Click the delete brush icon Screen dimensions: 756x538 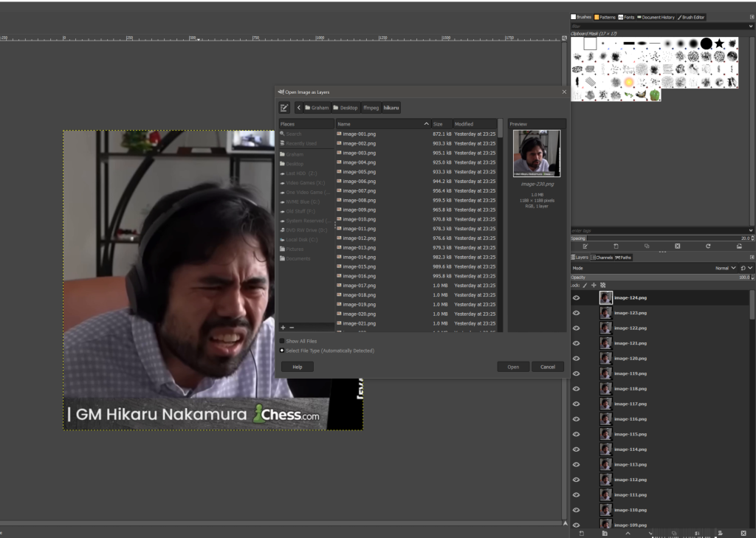[677, 246]
